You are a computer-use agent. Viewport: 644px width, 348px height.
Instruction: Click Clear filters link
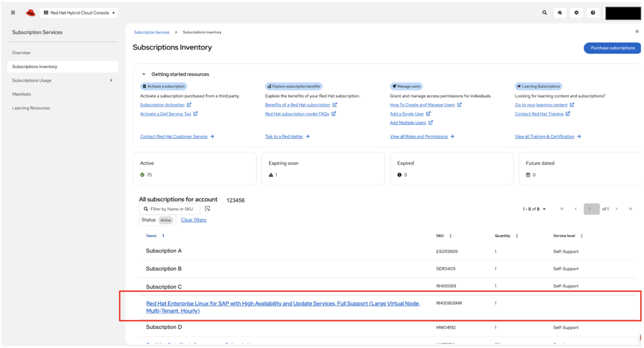[193, 220]
